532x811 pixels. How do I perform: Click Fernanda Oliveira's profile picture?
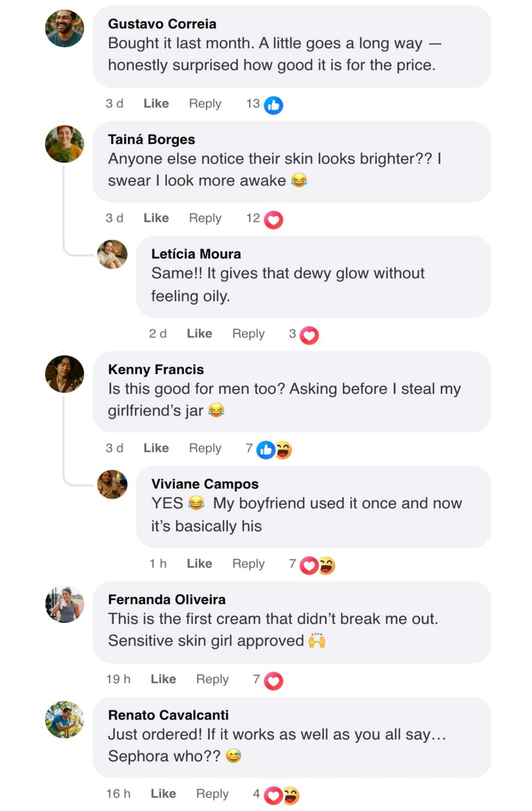coord(65,604)
